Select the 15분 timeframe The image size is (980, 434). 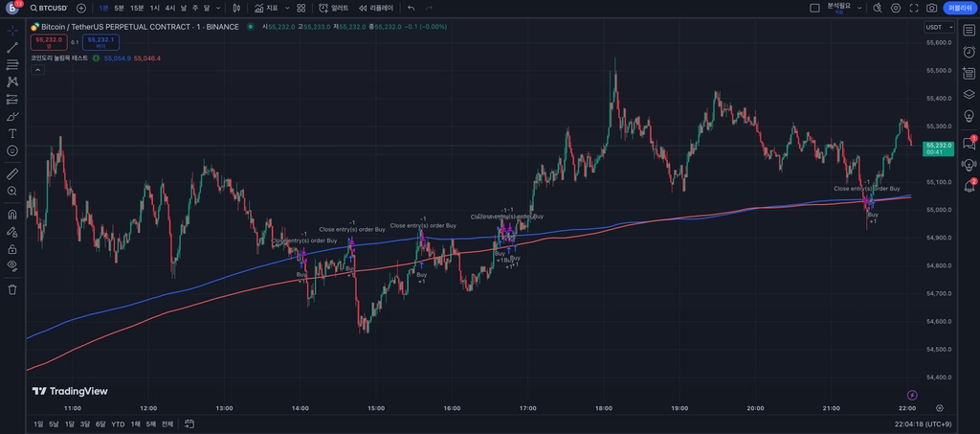click(137, 8)
